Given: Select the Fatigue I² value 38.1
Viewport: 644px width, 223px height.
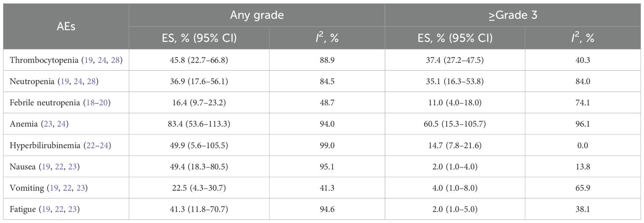Looking at the screenshot, I should [583, 209].
